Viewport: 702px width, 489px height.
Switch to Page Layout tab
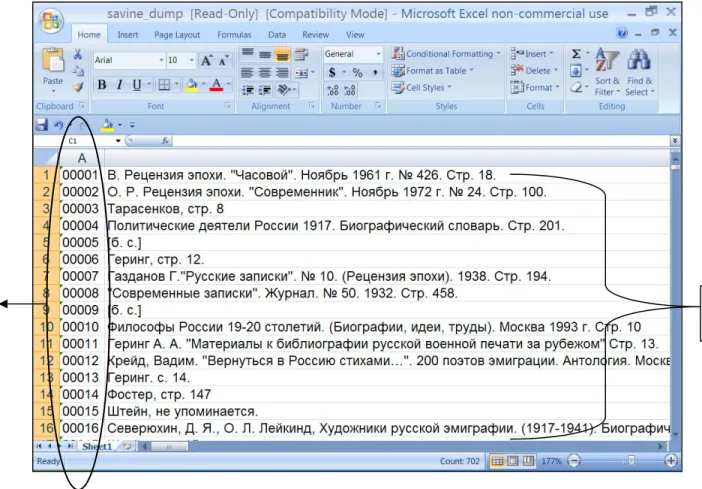[x=177, y=34]
